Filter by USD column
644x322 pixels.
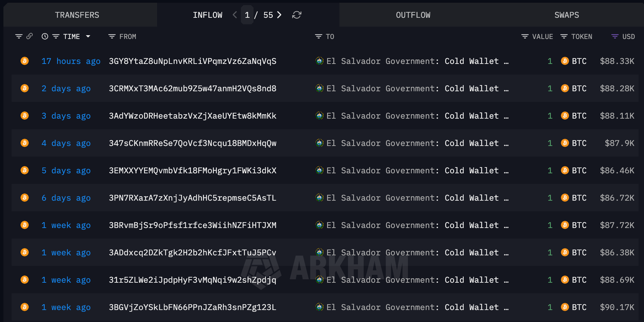tap(615, 36)
